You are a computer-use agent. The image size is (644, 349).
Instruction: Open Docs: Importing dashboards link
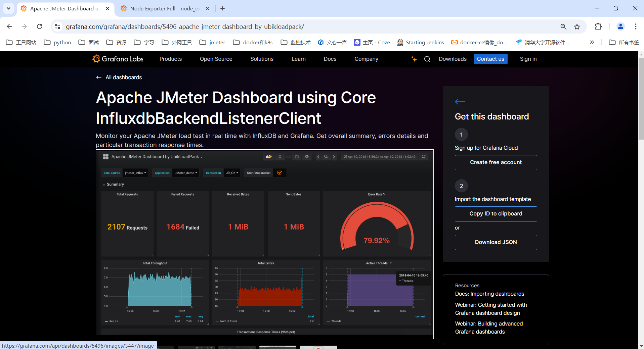(x=489, y=294)
